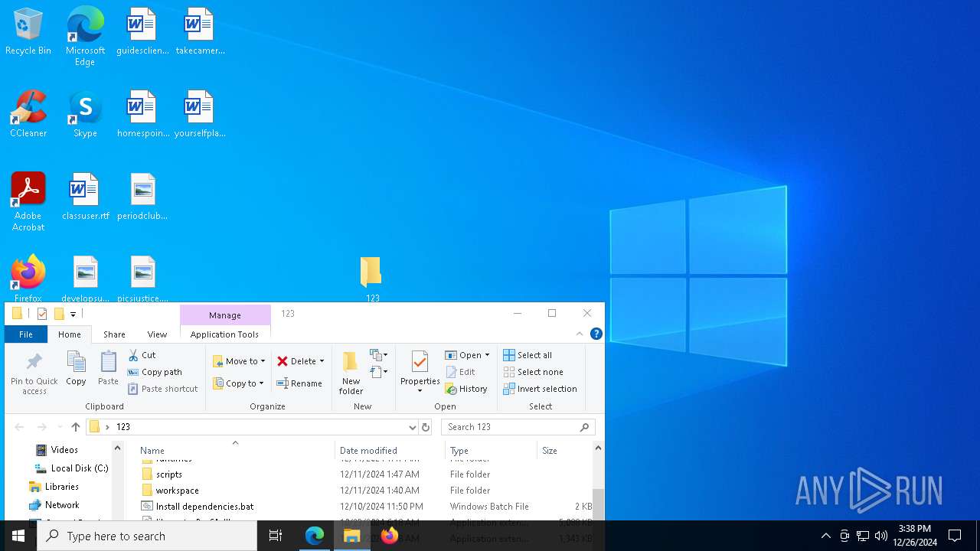Click Select none in the ribbon

click(x=533, y=372)
